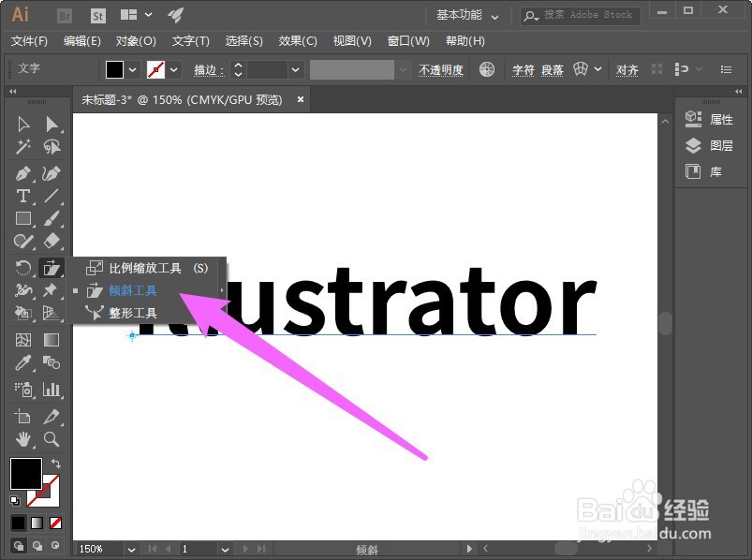Viewport: 752px width, 560px height.
Task: Select the Pen tool
Action: (22, 173)
